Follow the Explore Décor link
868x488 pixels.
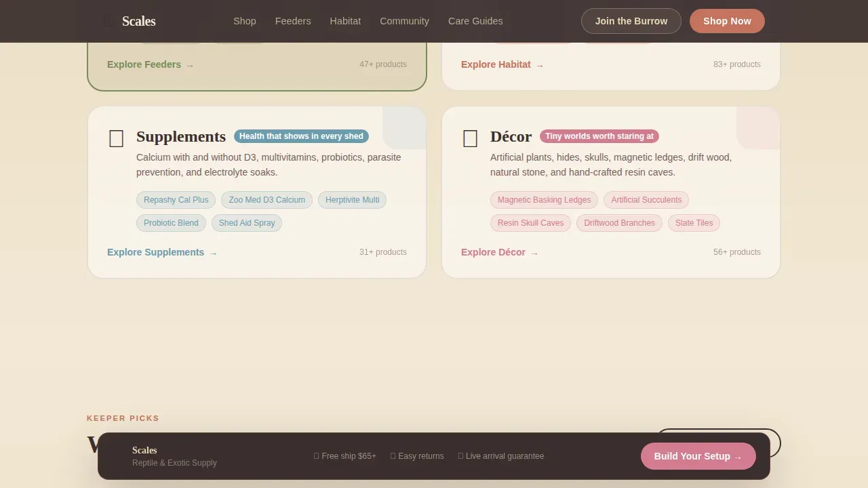point(500,252)
